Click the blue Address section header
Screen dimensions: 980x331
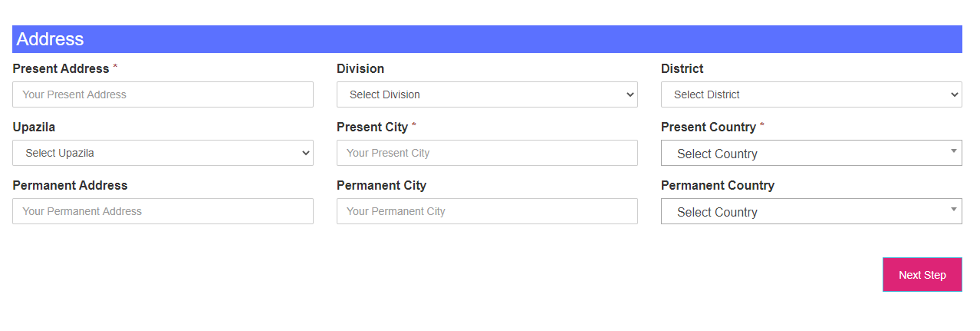487,39
